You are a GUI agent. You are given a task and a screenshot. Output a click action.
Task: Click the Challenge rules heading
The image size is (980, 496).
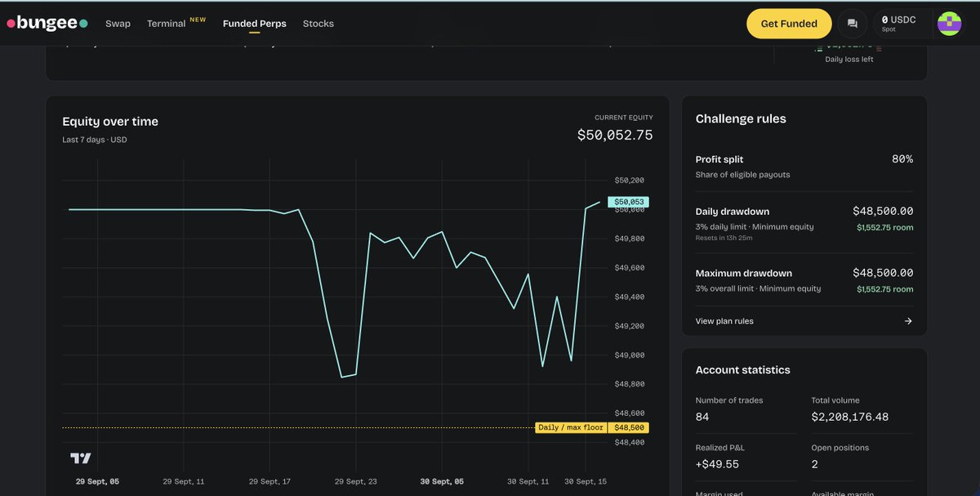[x=741, y=118]
